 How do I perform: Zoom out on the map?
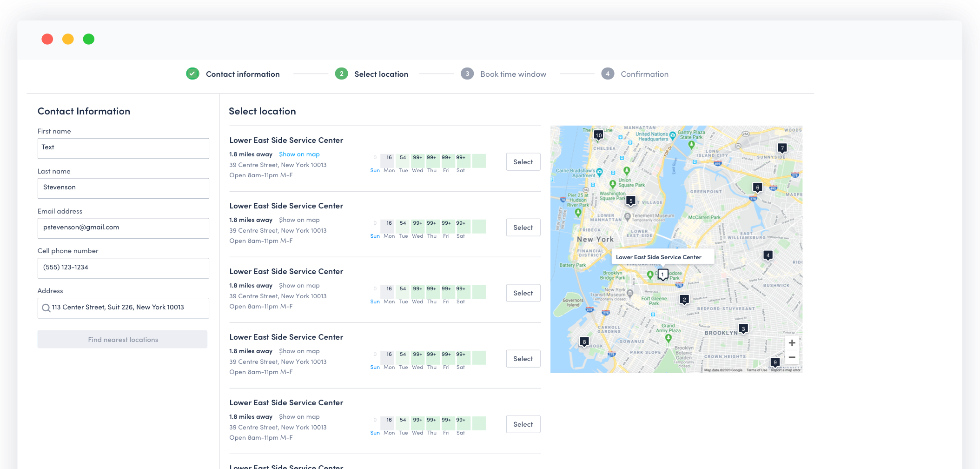coord(792,357)
